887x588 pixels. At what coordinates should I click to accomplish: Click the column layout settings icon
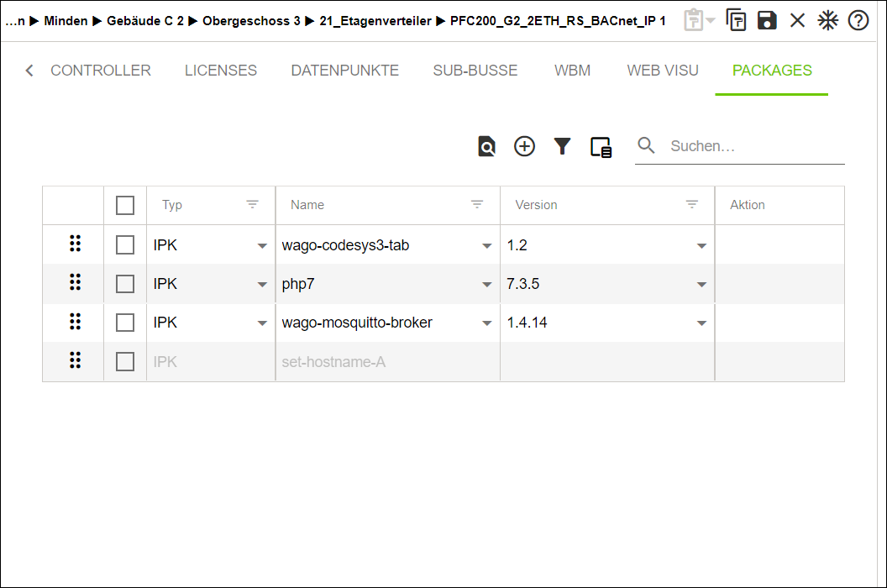pos(601,147)
